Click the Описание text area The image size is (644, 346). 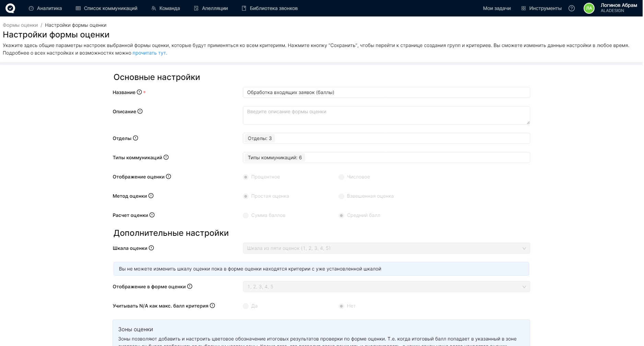(386, 115)
